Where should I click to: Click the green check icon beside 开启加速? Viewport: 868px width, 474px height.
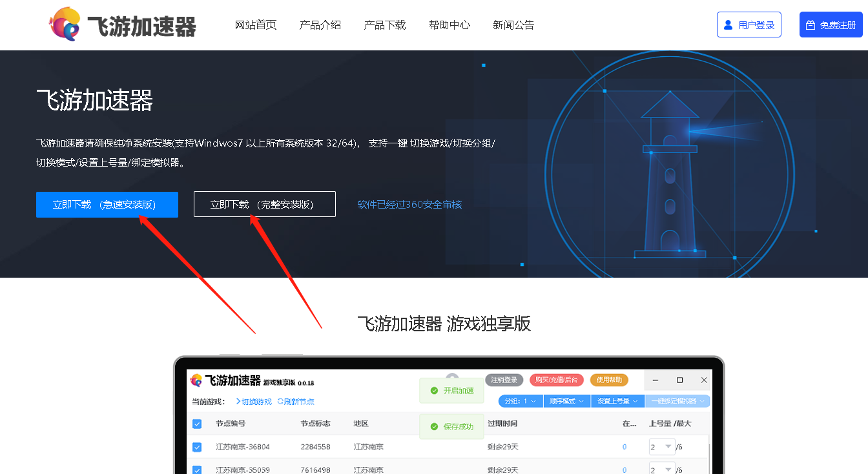click(x=435, y=391)
